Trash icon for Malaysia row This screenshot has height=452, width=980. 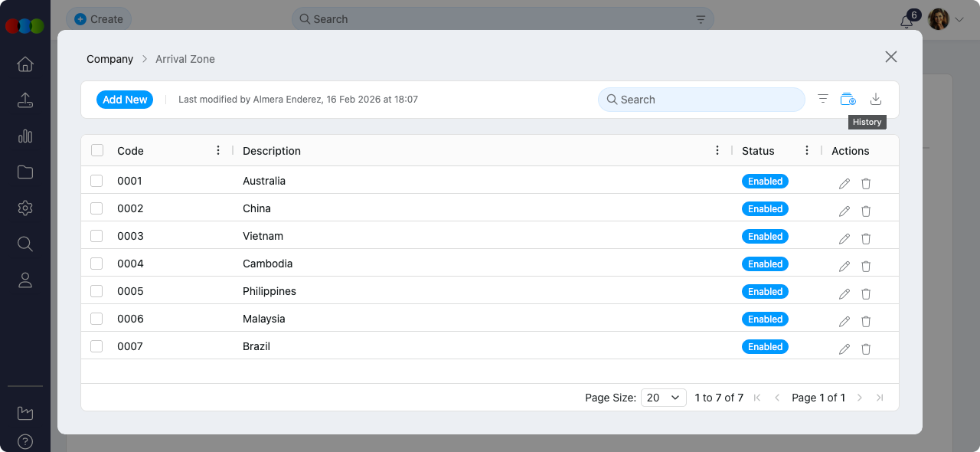click(866, 322)
